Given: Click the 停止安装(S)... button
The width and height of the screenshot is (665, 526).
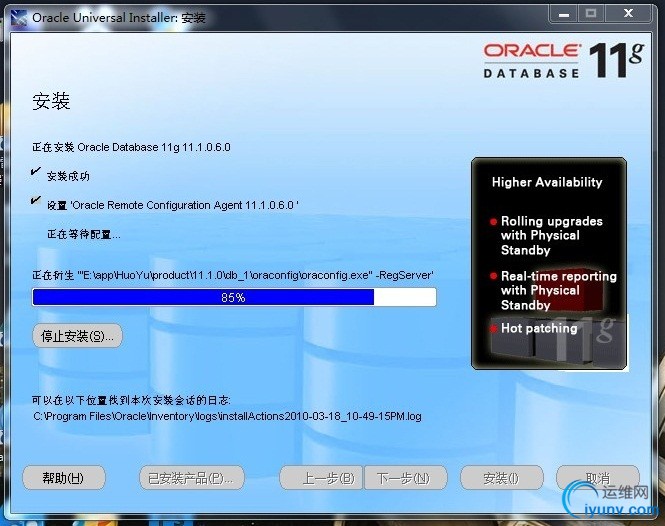Looking at the screenshot, I should pos(78,336).
